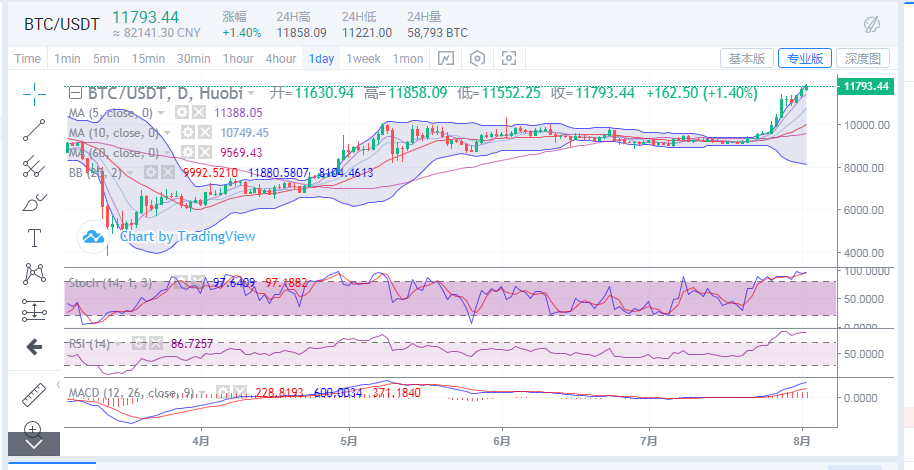Image resolution: width=914 pixels, height=470 pixels.
Task: Click the 11793.44 price axis label
Action: [865, 86]
